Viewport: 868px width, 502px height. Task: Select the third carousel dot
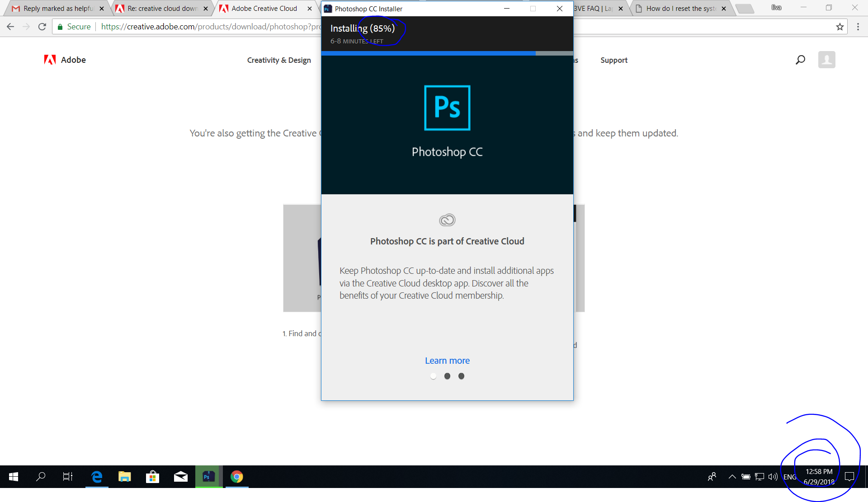(461, 376)
